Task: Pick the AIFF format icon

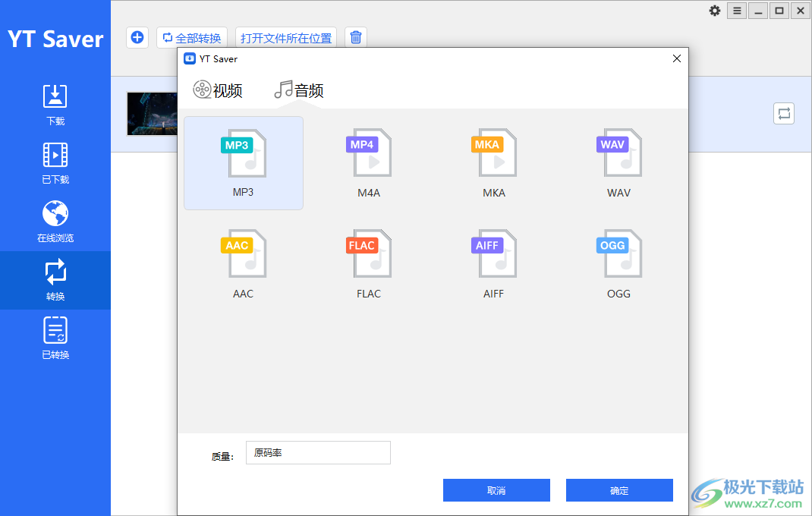Action: [x=493, y=264]
